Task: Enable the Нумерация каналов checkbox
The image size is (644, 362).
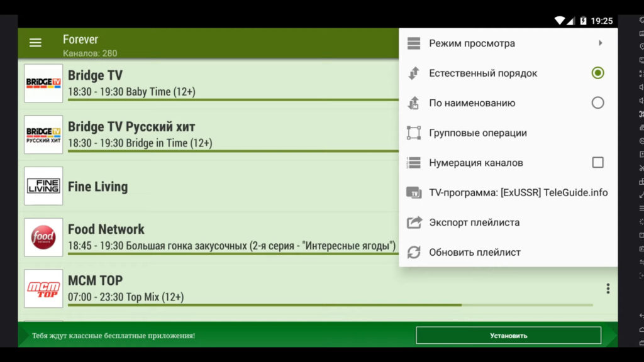Action: [597, 162]
